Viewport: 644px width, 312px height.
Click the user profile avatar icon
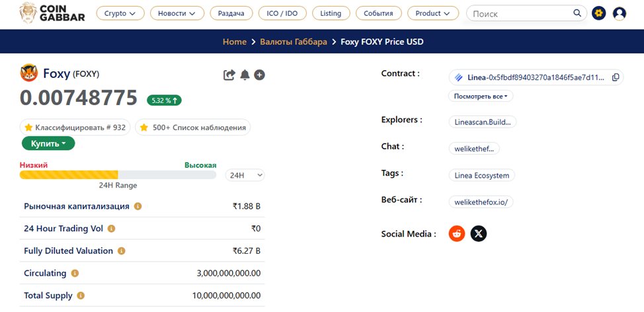pos(619,13)
